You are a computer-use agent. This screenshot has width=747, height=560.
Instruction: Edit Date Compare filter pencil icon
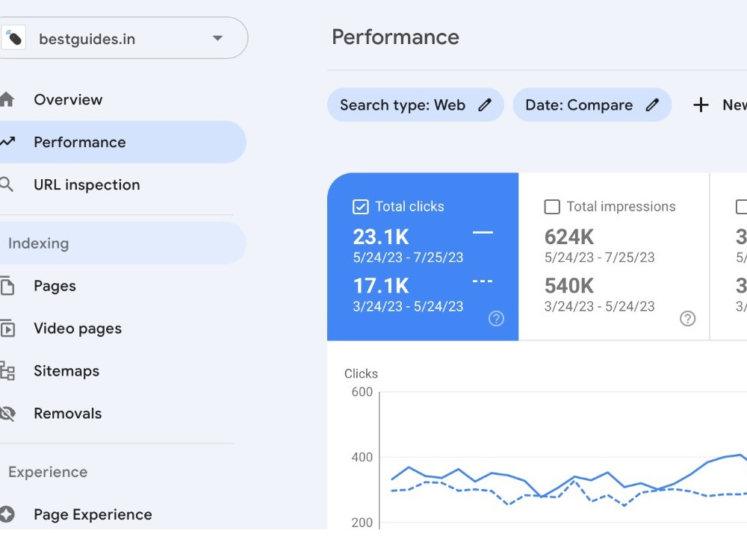coord(652,105)
